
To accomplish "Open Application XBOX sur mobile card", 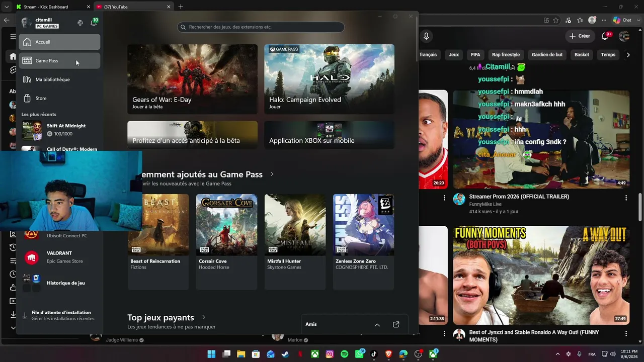I will coord(329,135).
